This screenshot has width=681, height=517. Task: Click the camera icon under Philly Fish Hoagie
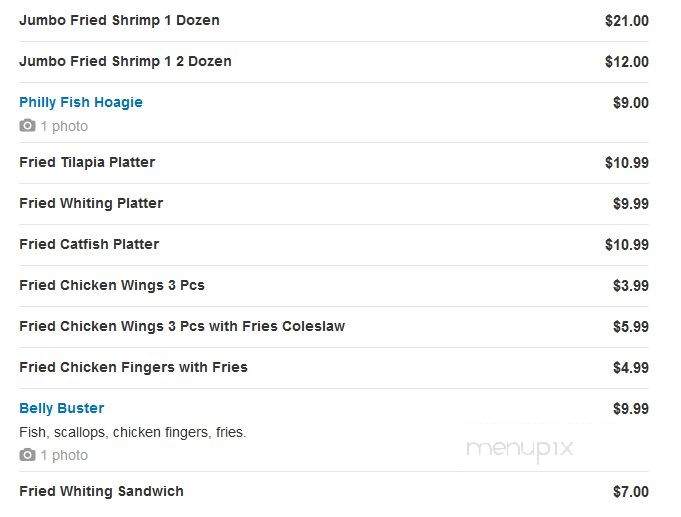coord(27,126)
